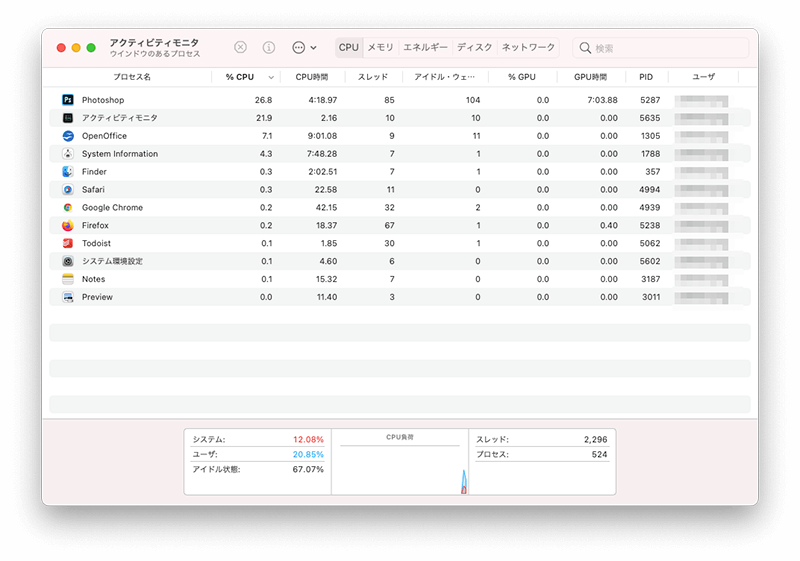Click the CPU負荷 graph panel

click(x=400, y=462)
